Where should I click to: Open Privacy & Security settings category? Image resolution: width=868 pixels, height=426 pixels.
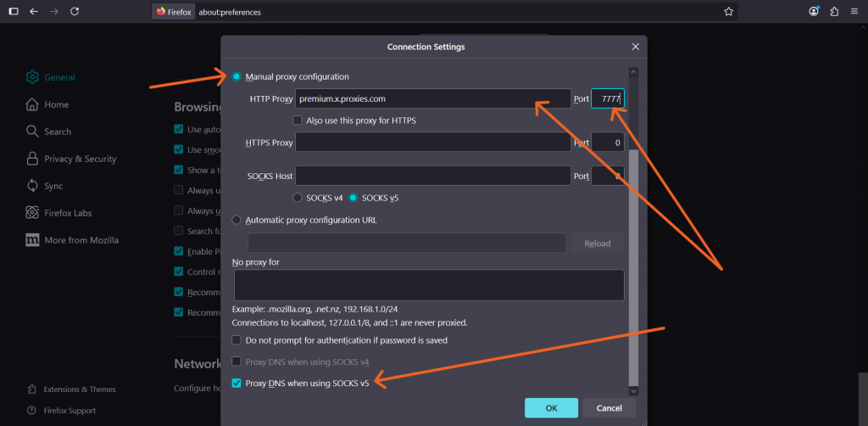pyautogui.click(x=80, y=159)
